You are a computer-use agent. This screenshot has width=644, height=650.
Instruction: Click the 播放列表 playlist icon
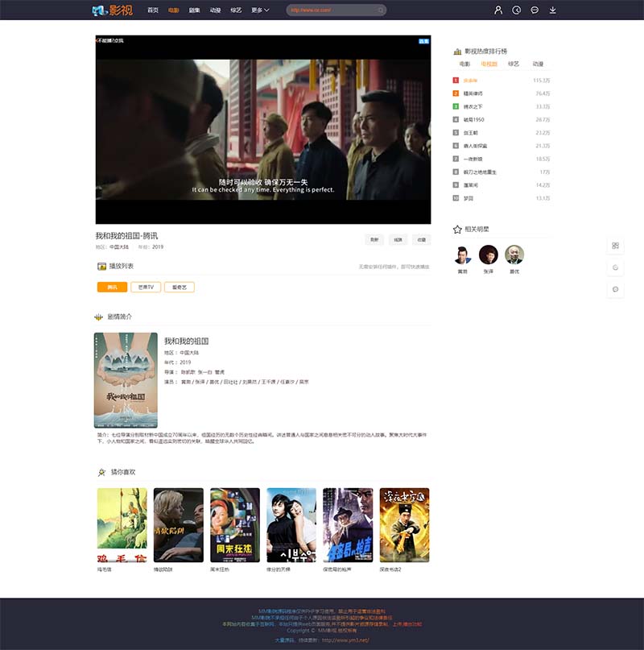[x=101, y=266]
